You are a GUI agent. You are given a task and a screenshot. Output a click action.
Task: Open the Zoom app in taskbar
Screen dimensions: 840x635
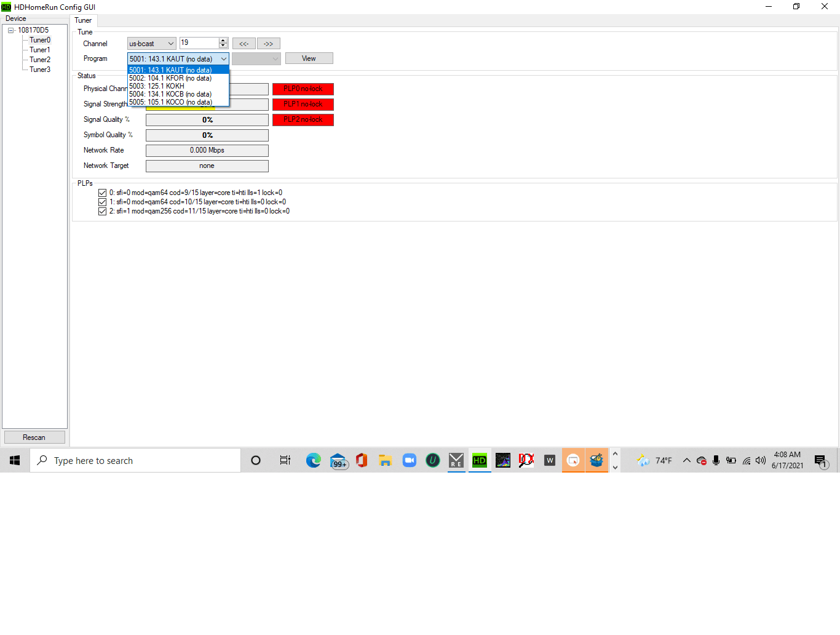coord(409,460)
